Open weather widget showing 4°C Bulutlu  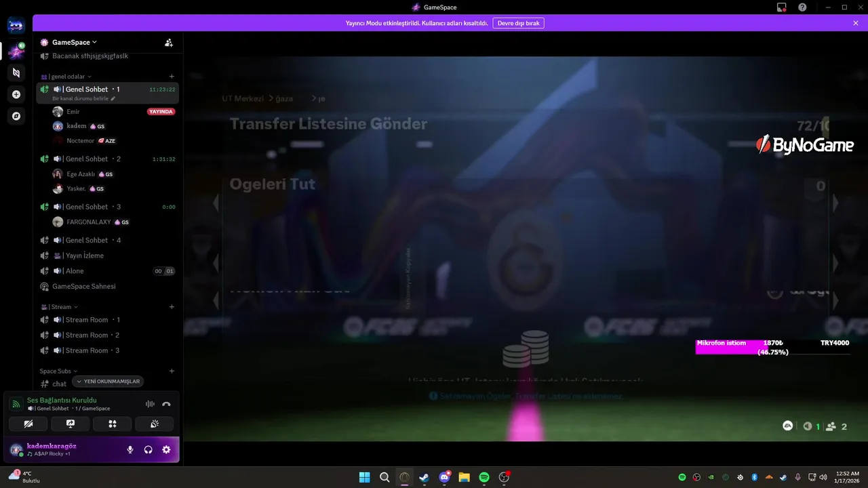(24, 476)
